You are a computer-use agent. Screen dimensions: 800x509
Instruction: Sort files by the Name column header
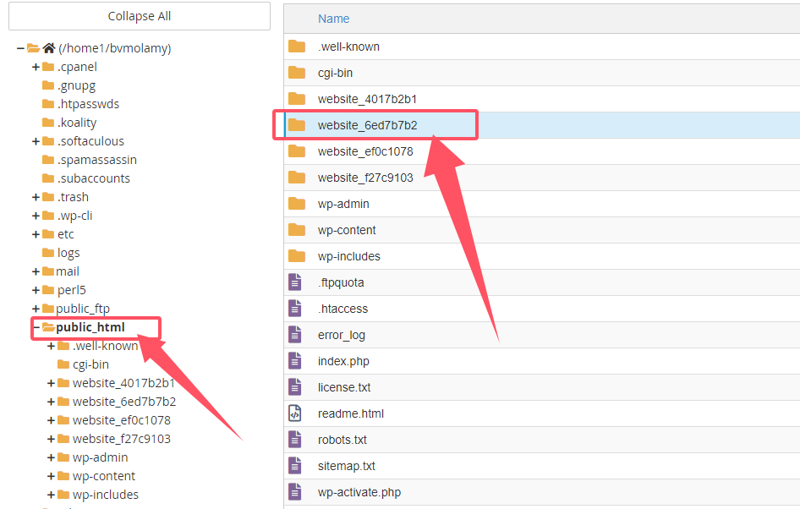point(333,19)
